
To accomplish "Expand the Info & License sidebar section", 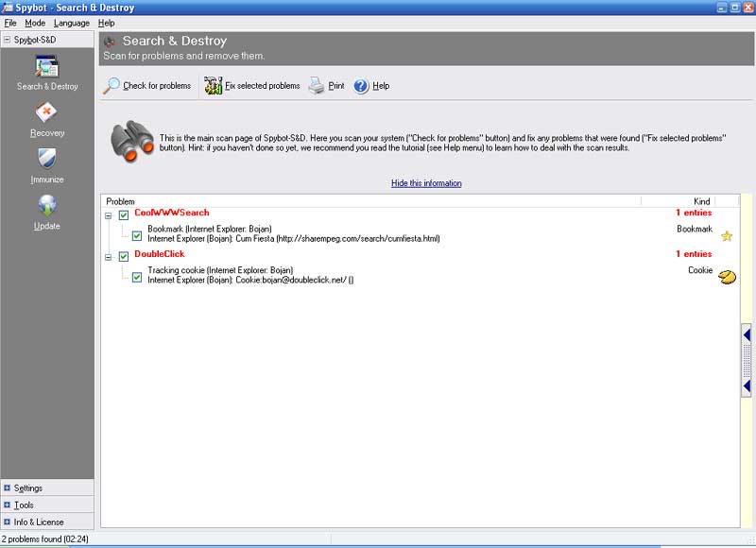I will coord(7,522).
